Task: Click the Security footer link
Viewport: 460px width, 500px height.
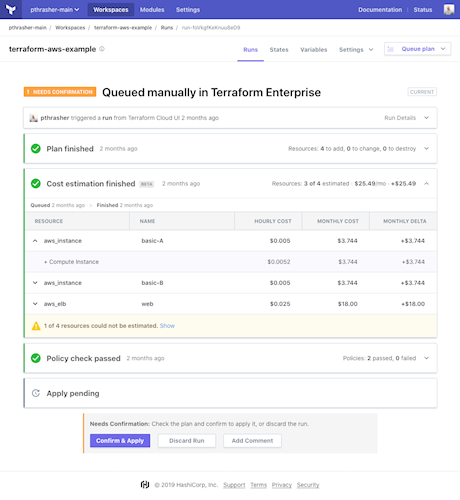Action: tap(308, 485)
